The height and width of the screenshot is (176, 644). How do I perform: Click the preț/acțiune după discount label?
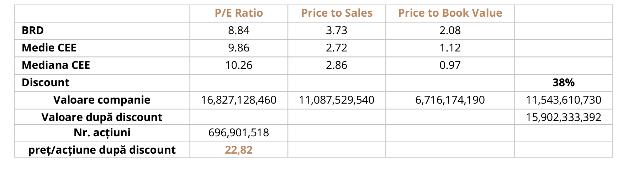(x=102, y=150)
